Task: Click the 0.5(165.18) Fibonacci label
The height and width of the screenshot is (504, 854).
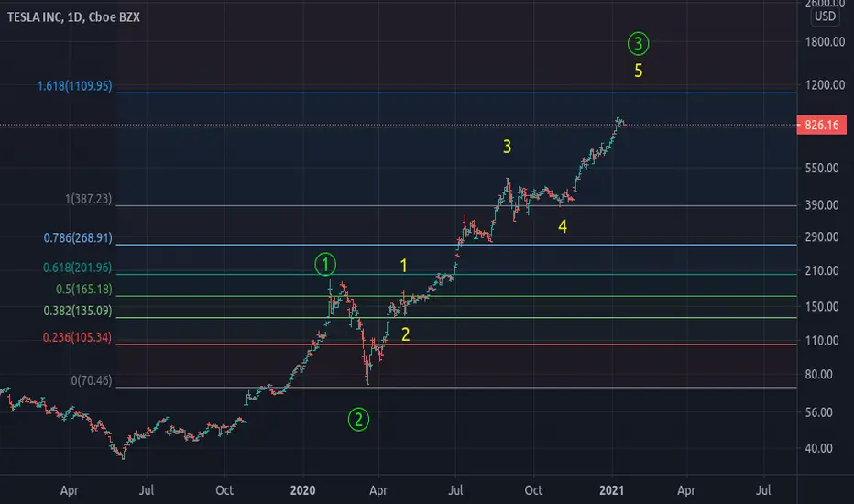Action: point(84,290)
